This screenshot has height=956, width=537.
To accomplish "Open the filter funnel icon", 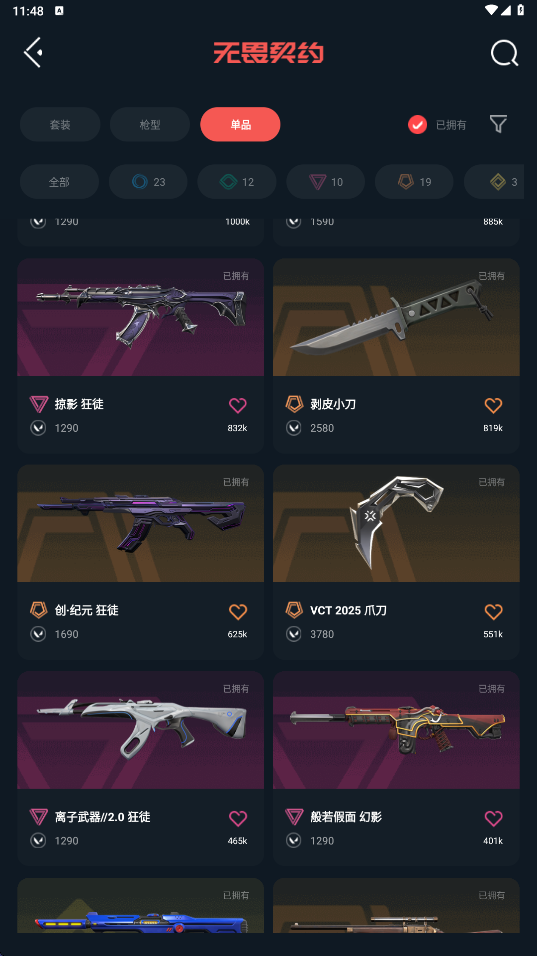I will click(498, 124).
